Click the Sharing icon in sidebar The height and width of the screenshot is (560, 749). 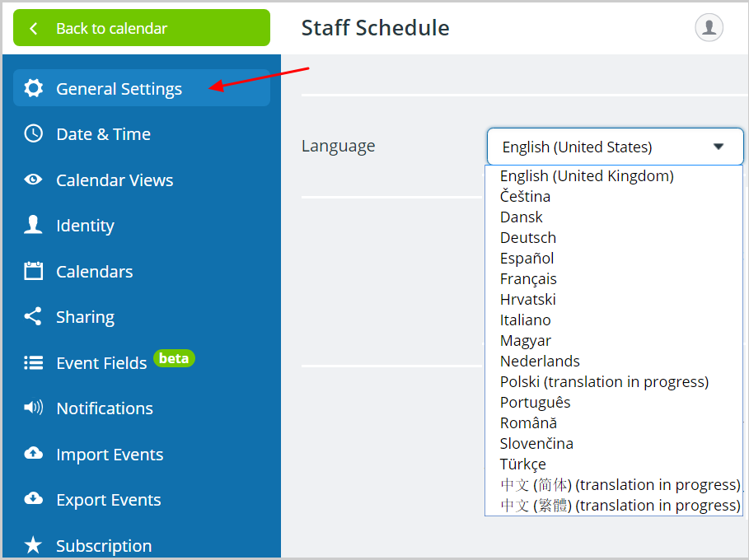pyautogui.click(x=33, y=316)
